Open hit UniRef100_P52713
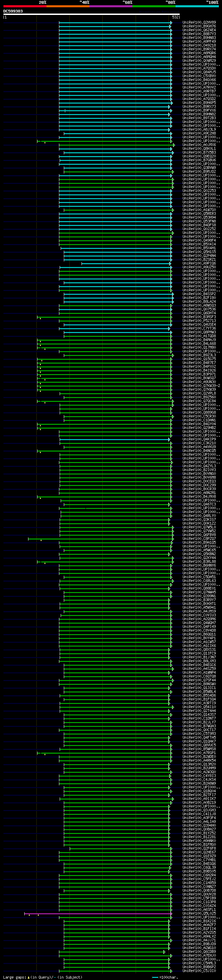 (199, 321)
